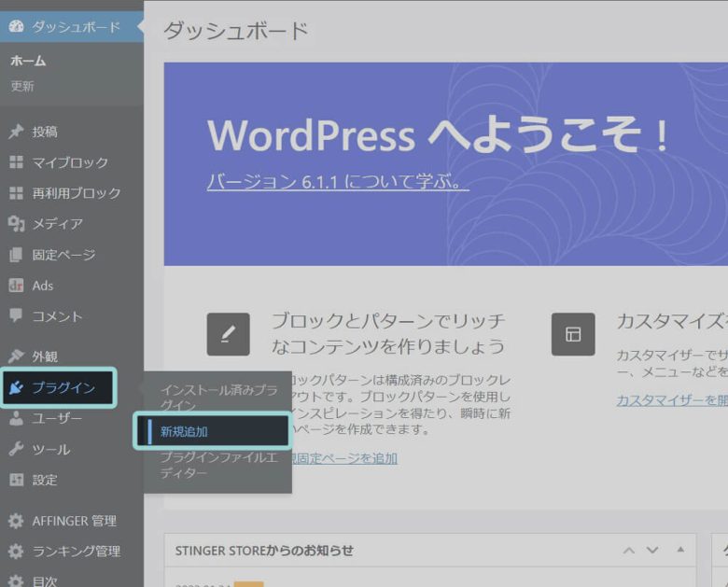Click the 固定ページ pages icon
Screen dimensions: 728x587
click(16, 255)
